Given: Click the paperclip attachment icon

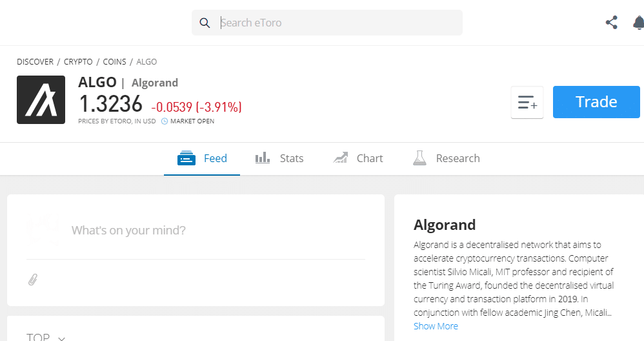Looking at the screenshot, I should [33, 280].
